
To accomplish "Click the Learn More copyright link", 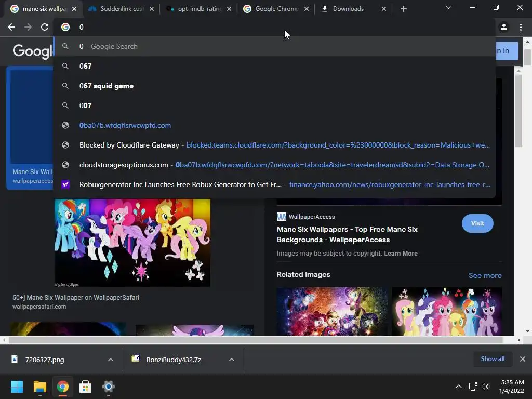I will click(401, 254).
